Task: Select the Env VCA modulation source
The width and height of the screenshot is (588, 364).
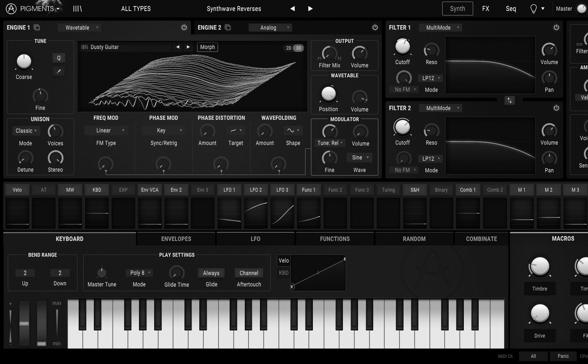Action: (x=150, y=190)
